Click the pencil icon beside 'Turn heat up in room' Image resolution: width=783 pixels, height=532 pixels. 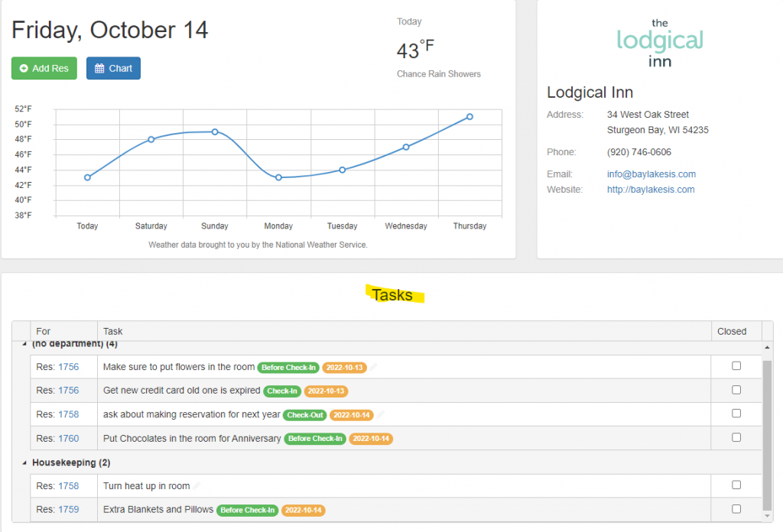coord(195,485)
